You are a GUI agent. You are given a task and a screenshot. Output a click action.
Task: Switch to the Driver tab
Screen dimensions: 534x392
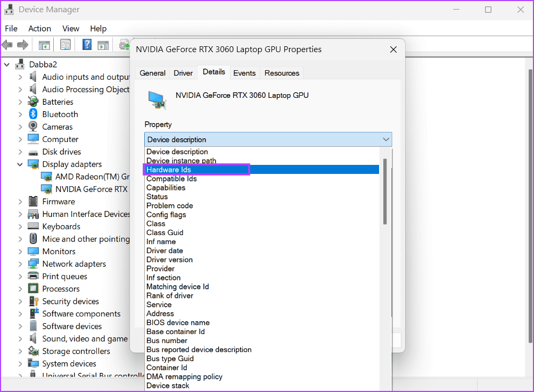(x=183, y=73)
